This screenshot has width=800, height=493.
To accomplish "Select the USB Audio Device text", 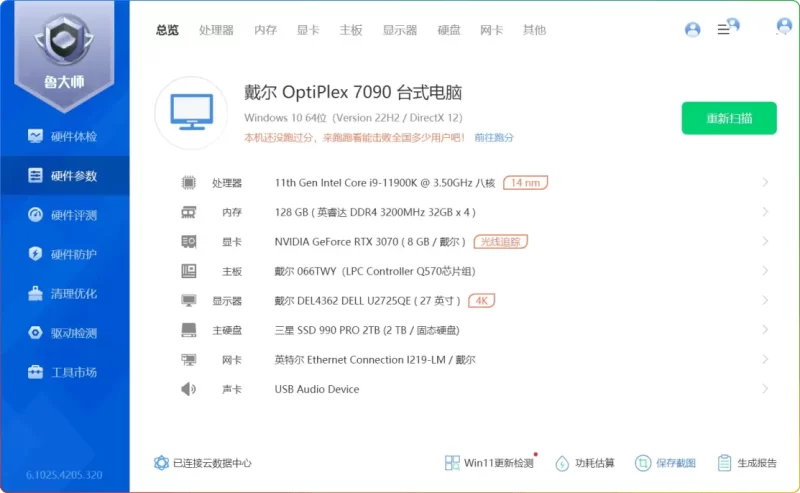I will point(317,389).
